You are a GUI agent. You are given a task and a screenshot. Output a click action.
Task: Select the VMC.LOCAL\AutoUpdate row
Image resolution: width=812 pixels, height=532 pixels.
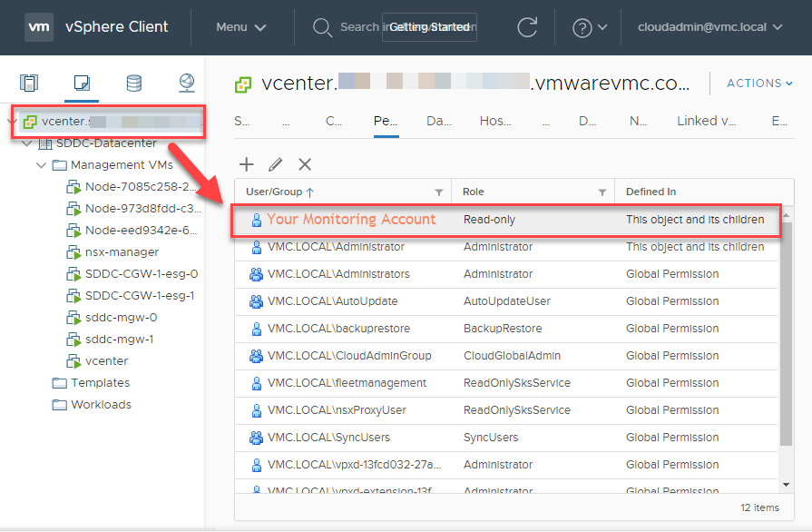tap(506, 301)
